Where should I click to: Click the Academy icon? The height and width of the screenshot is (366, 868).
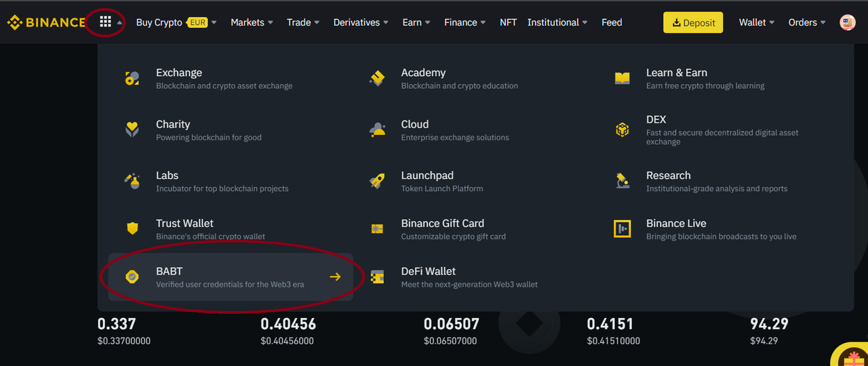(x=377, y=79)
